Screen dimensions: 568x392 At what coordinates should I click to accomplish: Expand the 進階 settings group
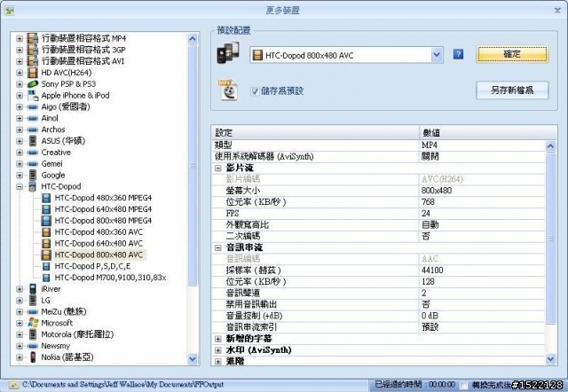pyautogui.click(x=218, y=361)
